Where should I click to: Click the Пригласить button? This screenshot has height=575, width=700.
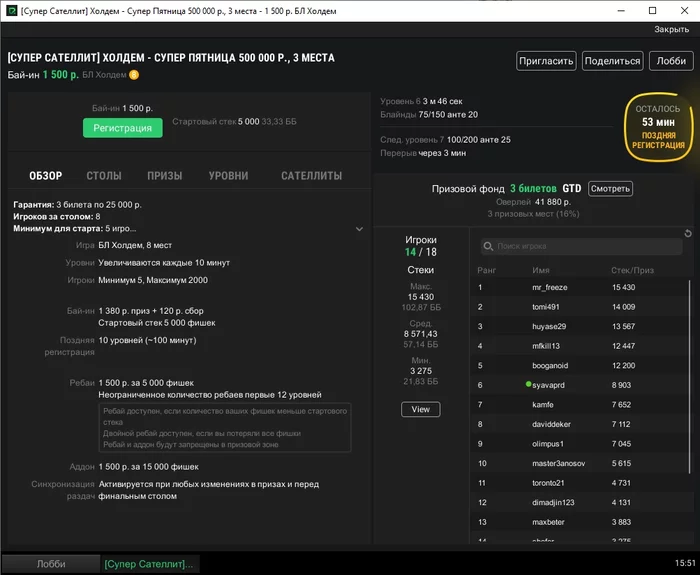546,61
